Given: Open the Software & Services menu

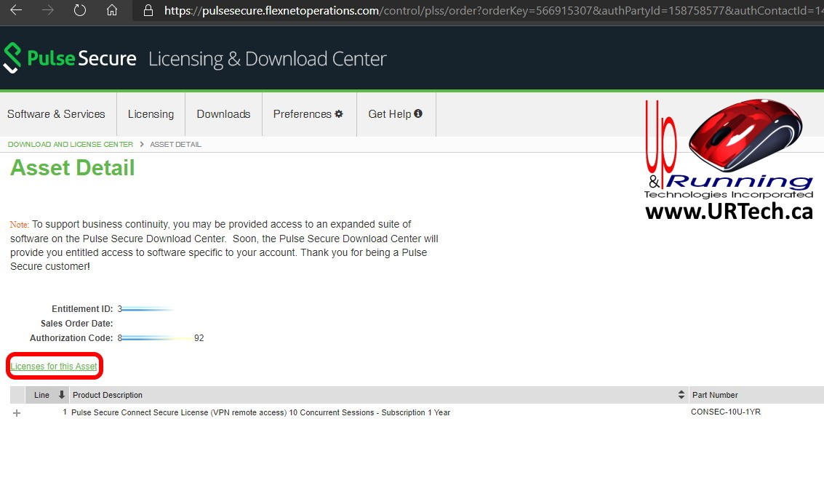Looking at the screenshot, I should (x=56, y=113).
